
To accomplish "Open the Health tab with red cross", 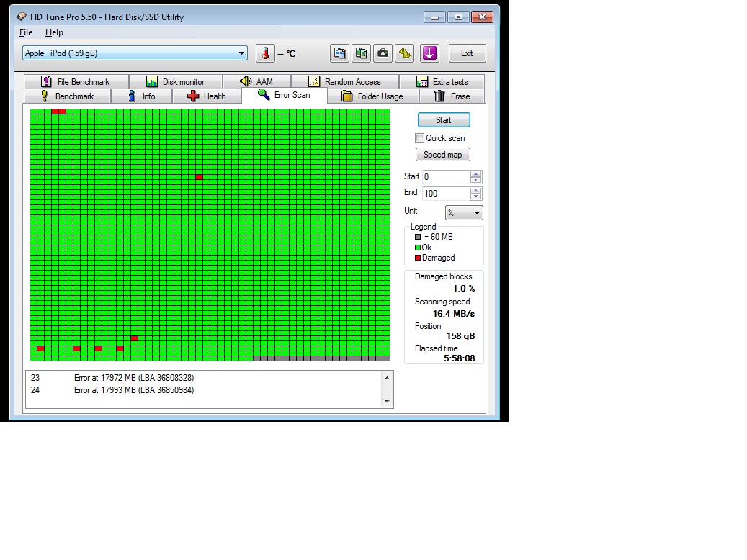I will pos(207,96).
